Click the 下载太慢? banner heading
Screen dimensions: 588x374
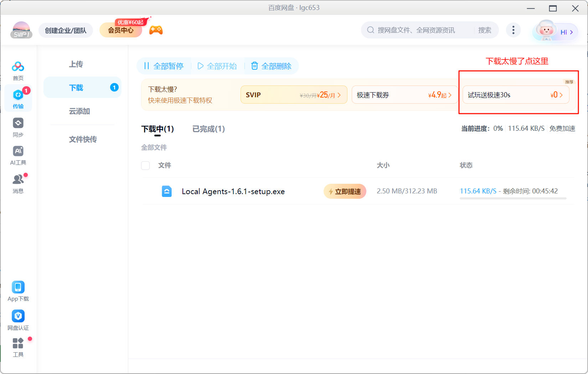(163, 89)
